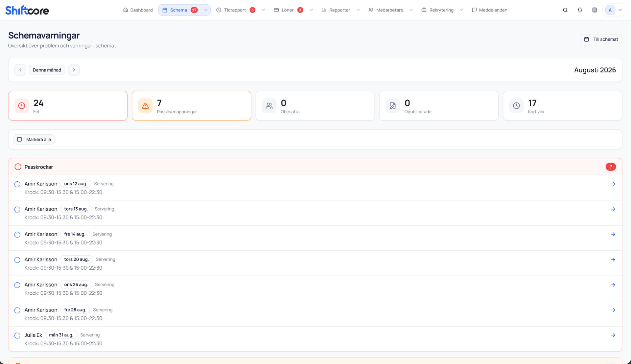Select Amir Karlsson tors 13 aug. row circle
Viewport: 631px width, 364px height.
(x=17, y=210)
